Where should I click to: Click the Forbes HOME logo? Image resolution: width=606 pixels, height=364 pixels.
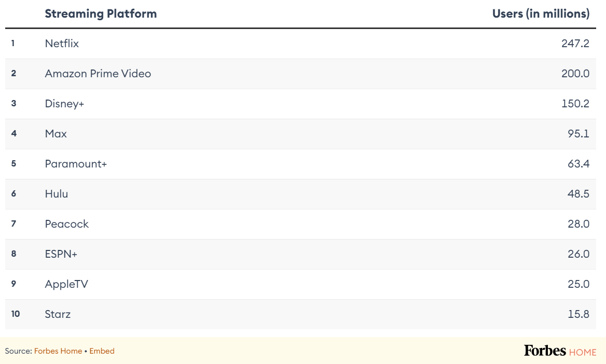[560, 351]
